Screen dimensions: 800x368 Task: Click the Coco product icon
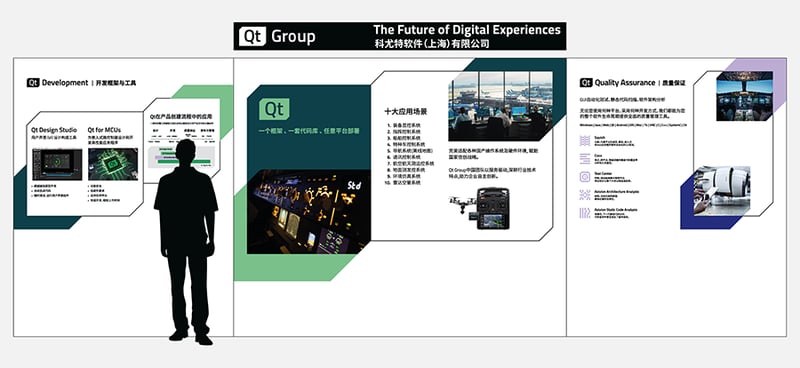point(585,159)
